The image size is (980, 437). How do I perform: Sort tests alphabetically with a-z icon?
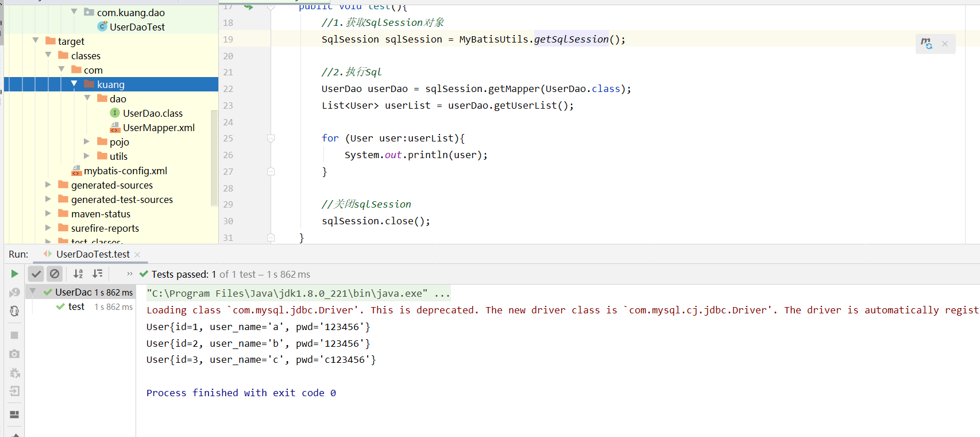pyautogui.click(x=78, y=274)
